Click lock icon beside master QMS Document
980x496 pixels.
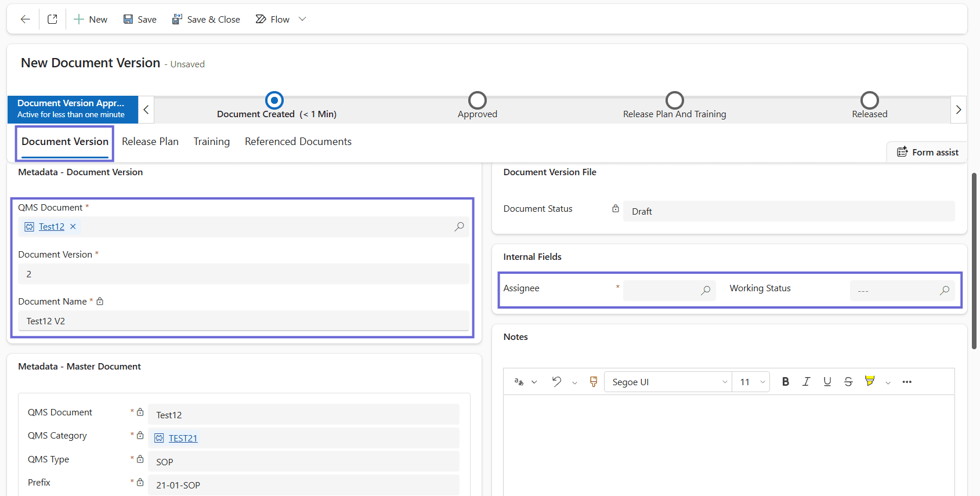pyautogui.click(x=140, y=412)
